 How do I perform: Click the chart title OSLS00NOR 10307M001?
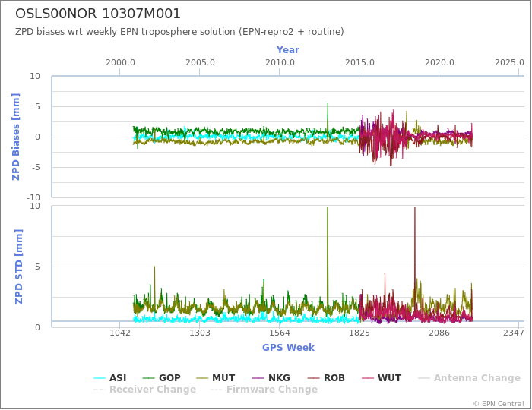pos(98,14)
